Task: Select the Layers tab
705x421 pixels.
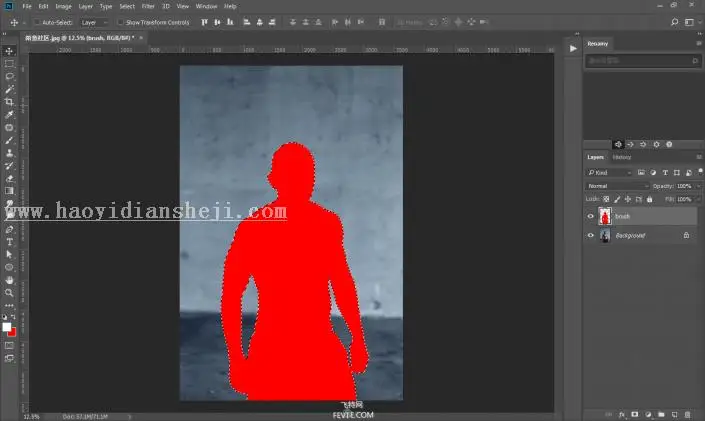Action: pos(595,157)
